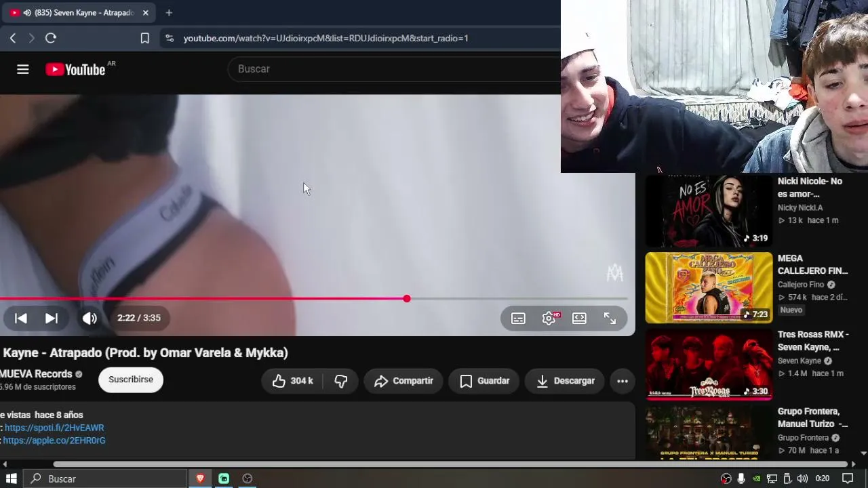Click the Nuevo badge on Callejero Fino
868x488 pixels.
[791, 310]
